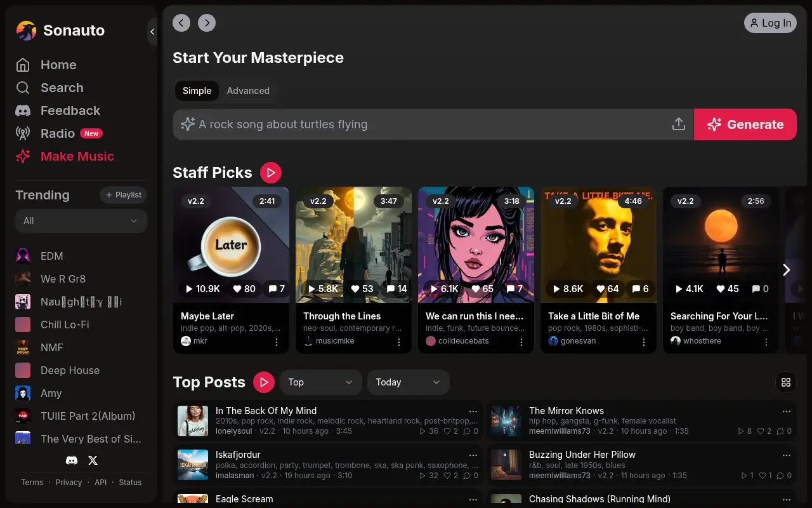Image resolution: width=812 pixels, height=508 pixels.
Task: Open the Log In button
Action: 770,23
